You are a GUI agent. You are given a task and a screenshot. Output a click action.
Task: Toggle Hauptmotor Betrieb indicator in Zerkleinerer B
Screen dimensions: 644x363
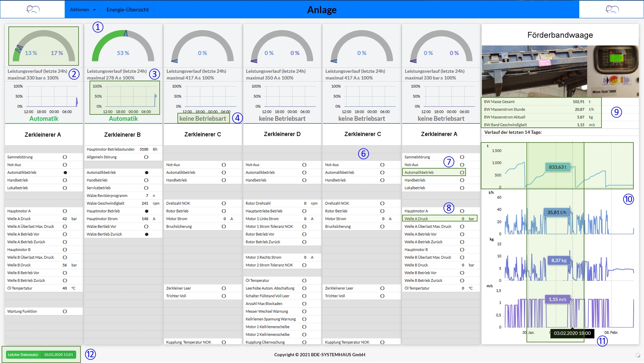pos(147,211)
